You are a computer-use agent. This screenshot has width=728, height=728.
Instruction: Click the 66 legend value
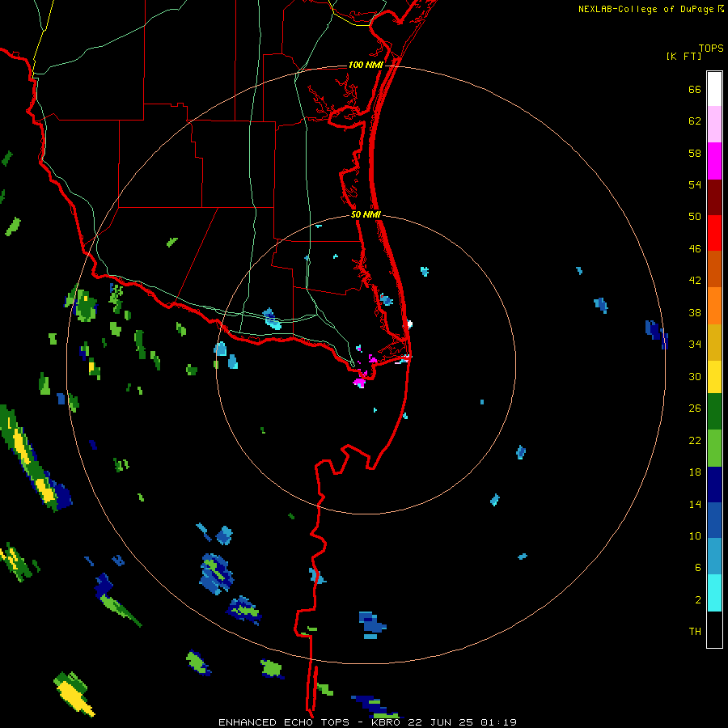(695, 89)
